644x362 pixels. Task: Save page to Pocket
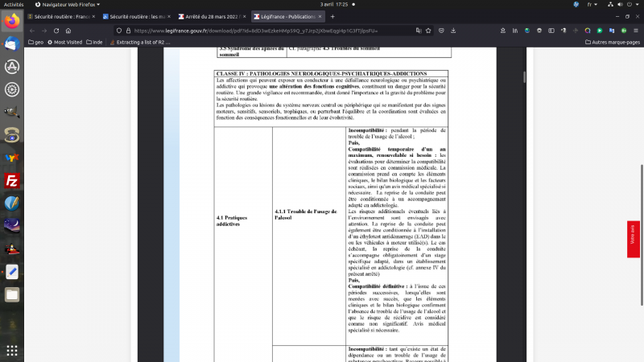click(441, 31)
